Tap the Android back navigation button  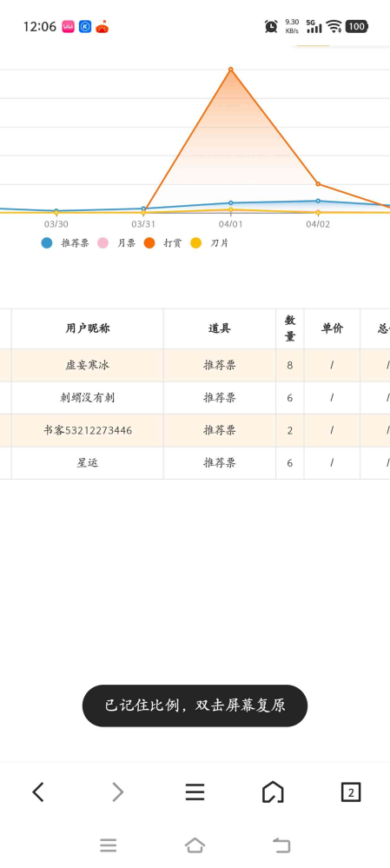[x=281, y=845]
